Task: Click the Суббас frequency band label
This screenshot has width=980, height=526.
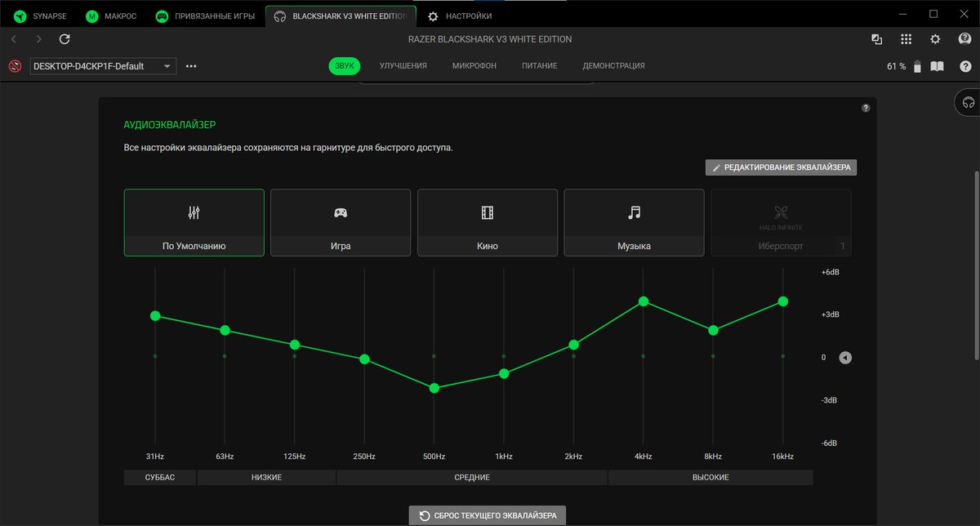Action: [x=160, y=477]
